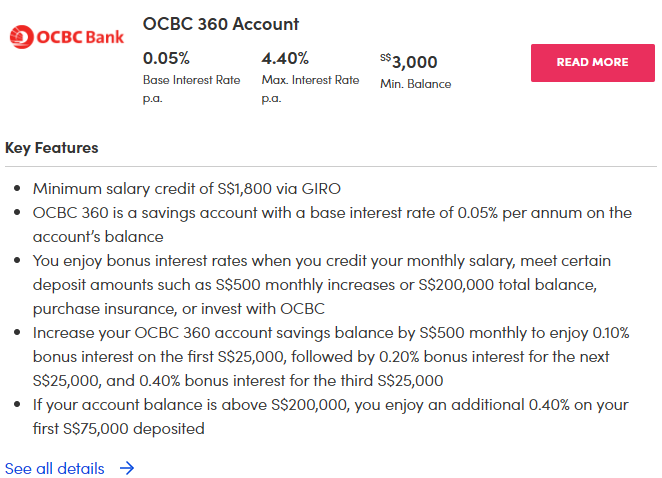Click the OCBC Bank logo text
The height and width of the screenshot is (478, 662).
tap(80, 38)
